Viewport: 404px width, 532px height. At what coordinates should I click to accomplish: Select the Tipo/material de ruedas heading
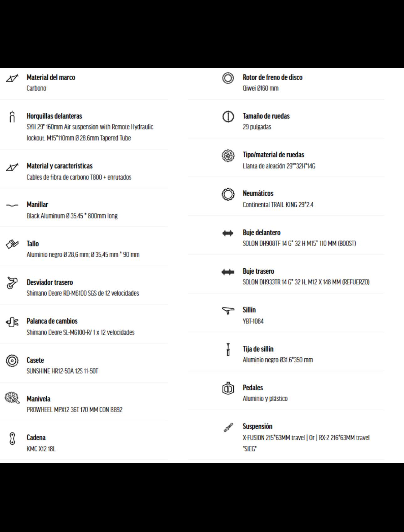(x=273, y=155)
